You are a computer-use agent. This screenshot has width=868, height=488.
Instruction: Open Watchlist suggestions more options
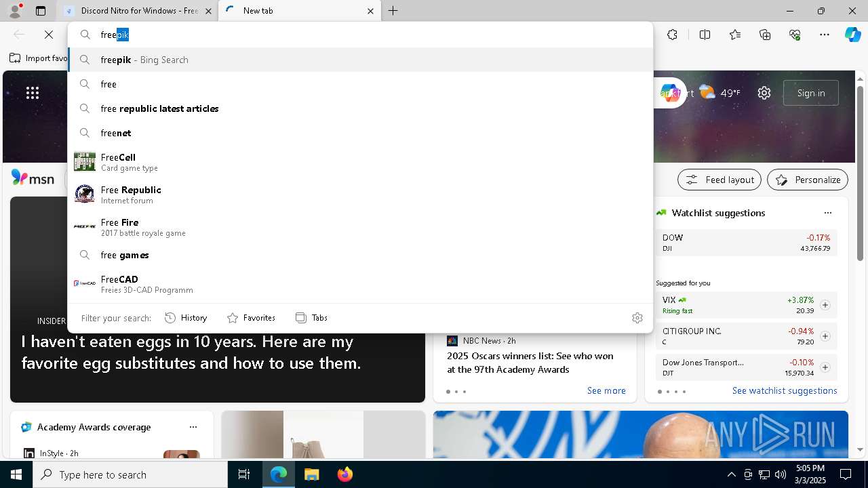(828, 213)
